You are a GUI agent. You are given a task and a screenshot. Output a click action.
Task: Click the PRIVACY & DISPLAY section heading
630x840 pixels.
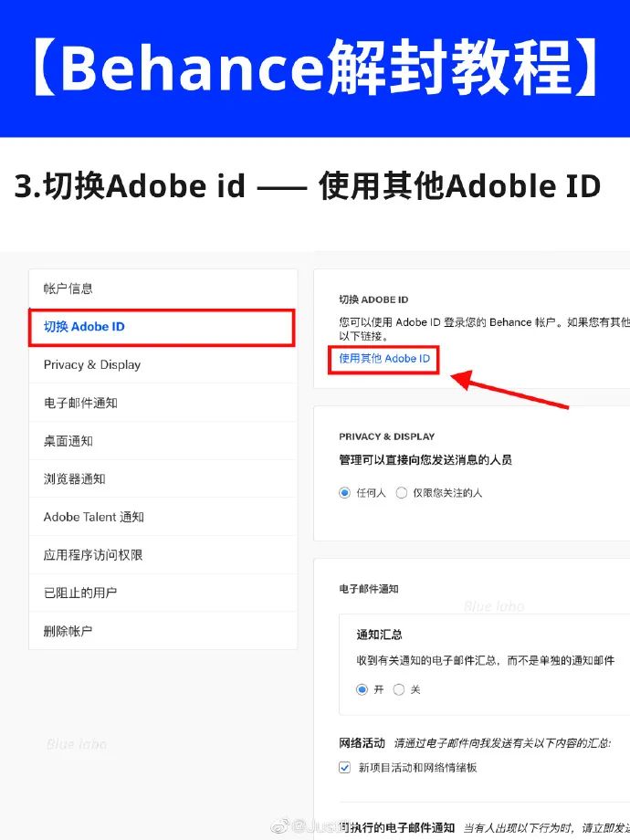pyautogui.click(x=387, y=436)
